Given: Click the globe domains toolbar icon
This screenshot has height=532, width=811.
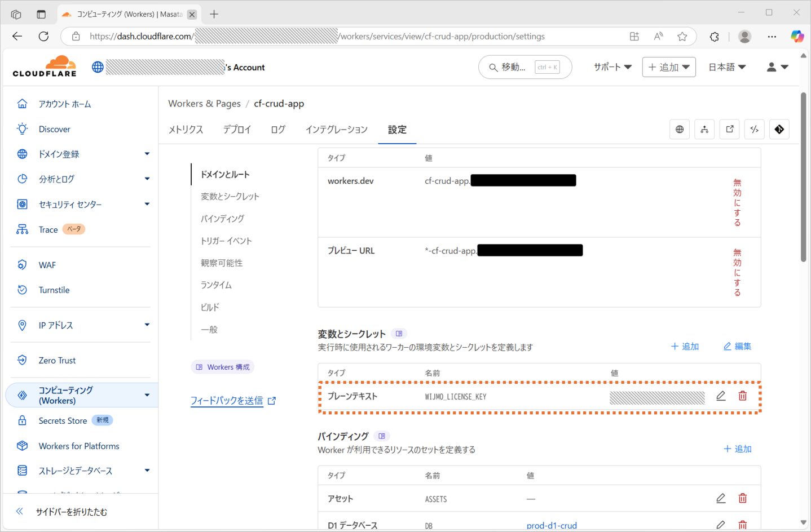Looking at the screenshot, I should pos(680,130).
